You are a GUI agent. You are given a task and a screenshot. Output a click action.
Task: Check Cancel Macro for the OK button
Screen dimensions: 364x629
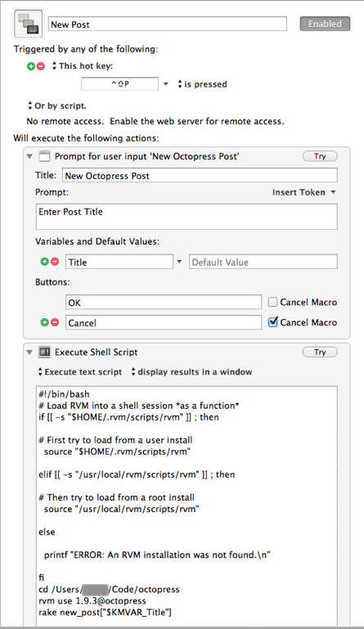(x=272, y=302)
